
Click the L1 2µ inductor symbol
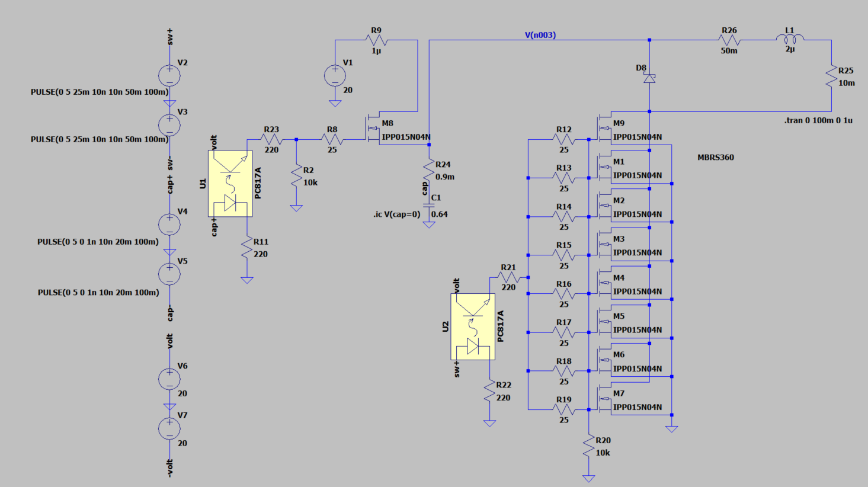(x=790, y=39)
